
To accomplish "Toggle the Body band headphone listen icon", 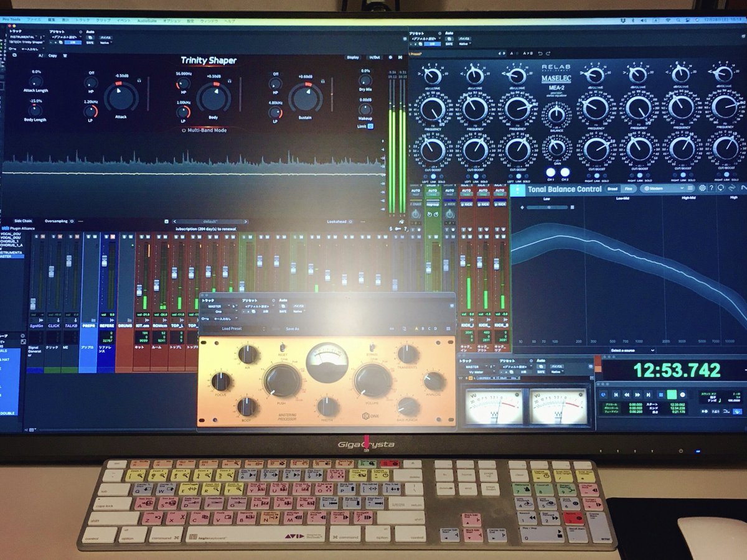I will pos(230,80).
